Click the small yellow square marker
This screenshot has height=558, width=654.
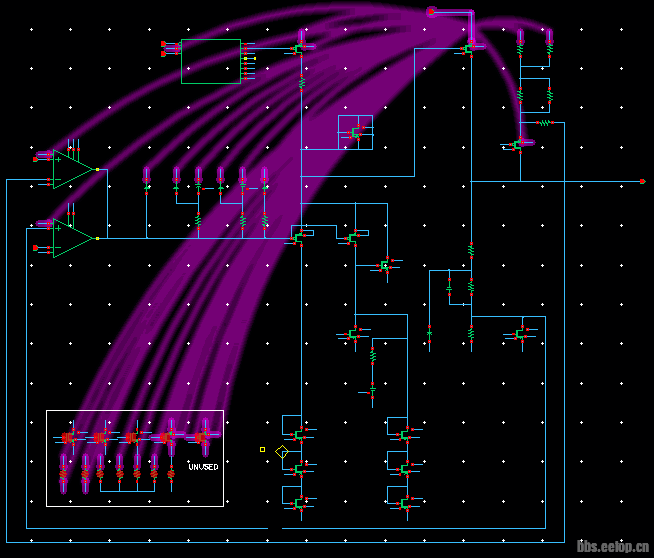tap(263, 450)
